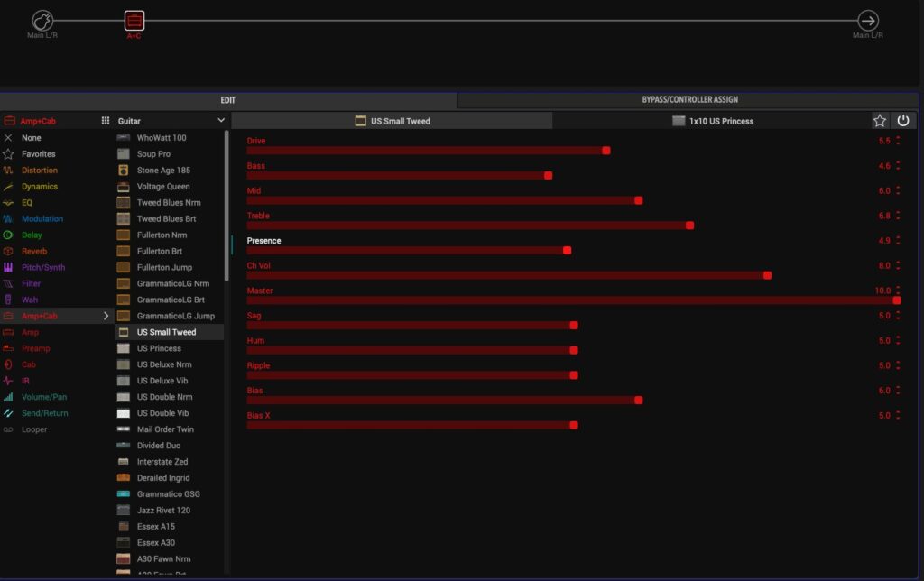Toggle the block bypass power button
This screenshot has height=581, width=924.
(x=903, y=121)
